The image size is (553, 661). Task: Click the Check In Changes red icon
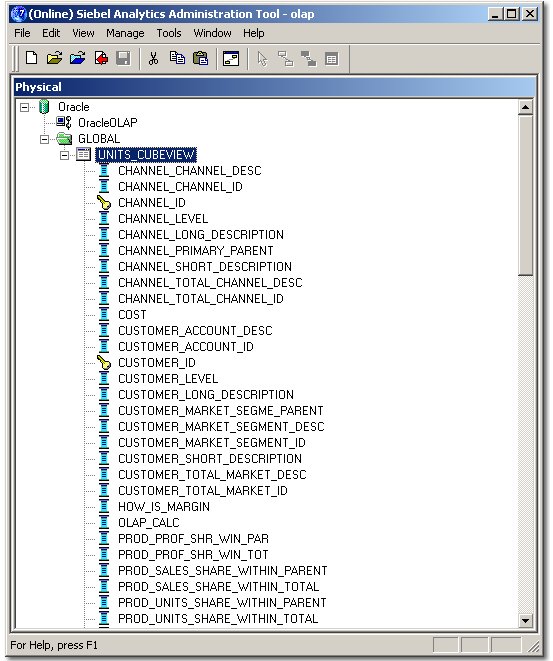click(x=101, y=58)
